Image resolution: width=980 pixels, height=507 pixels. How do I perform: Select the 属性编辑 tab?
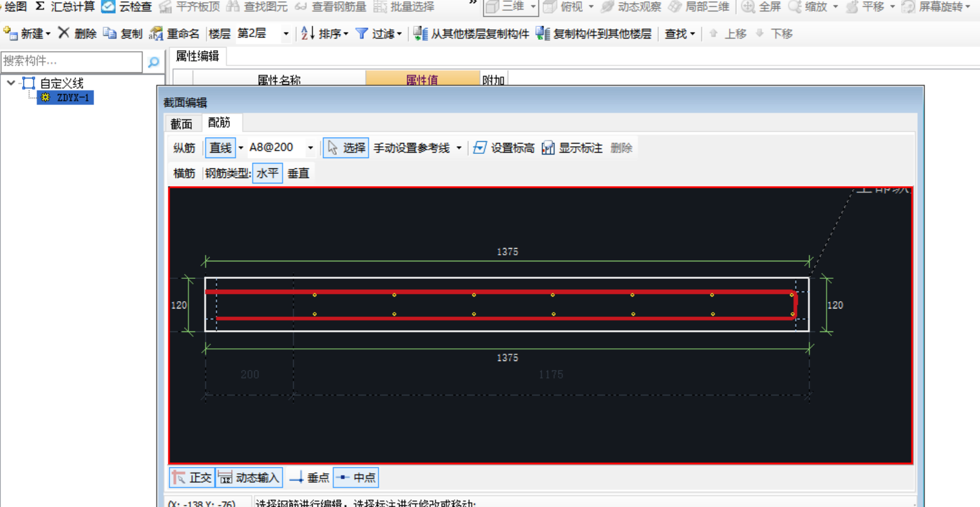point(197,56)
